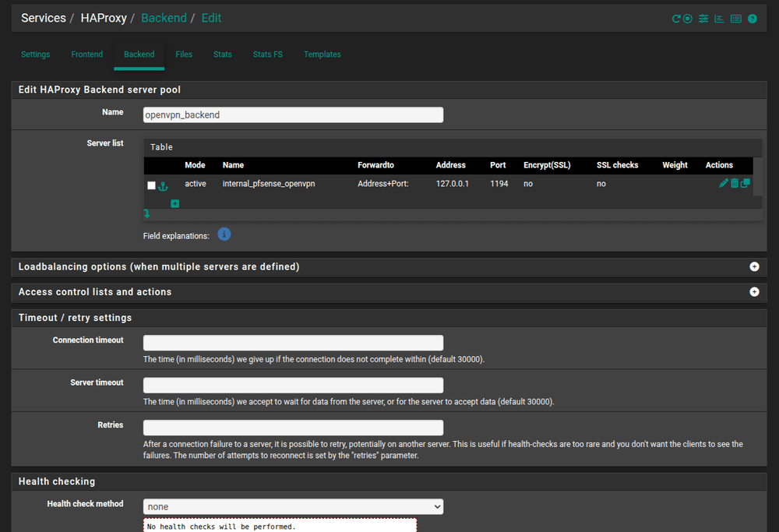
Task: Edit the internal_pfsense_openvpn server entry
Action: (x=724, y=183)
